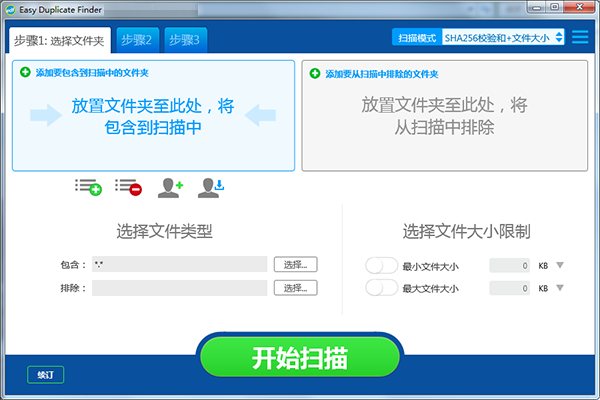Click green plus icon for exclude folders
Image resolution: width=600 pixels, height=400 pixels.
(x=315, y=73)
